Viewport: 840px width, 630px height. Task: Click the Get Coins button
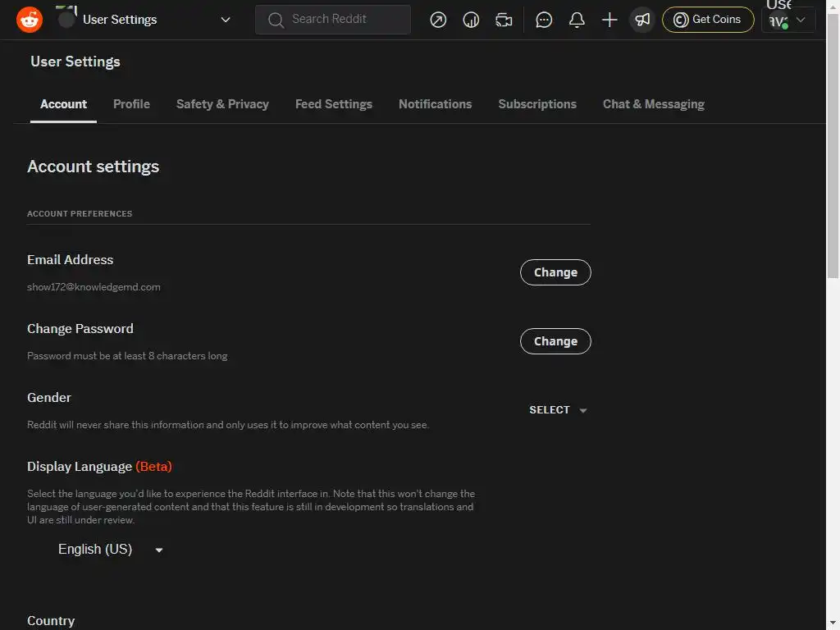(708, 20)
